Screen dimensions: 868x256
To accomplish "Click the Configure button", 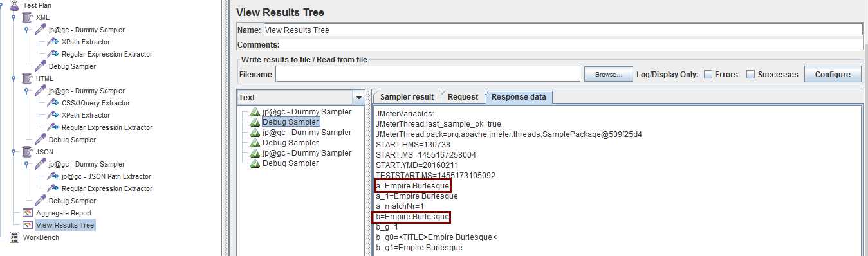I will pyautogui.click(x=833, y=74).
